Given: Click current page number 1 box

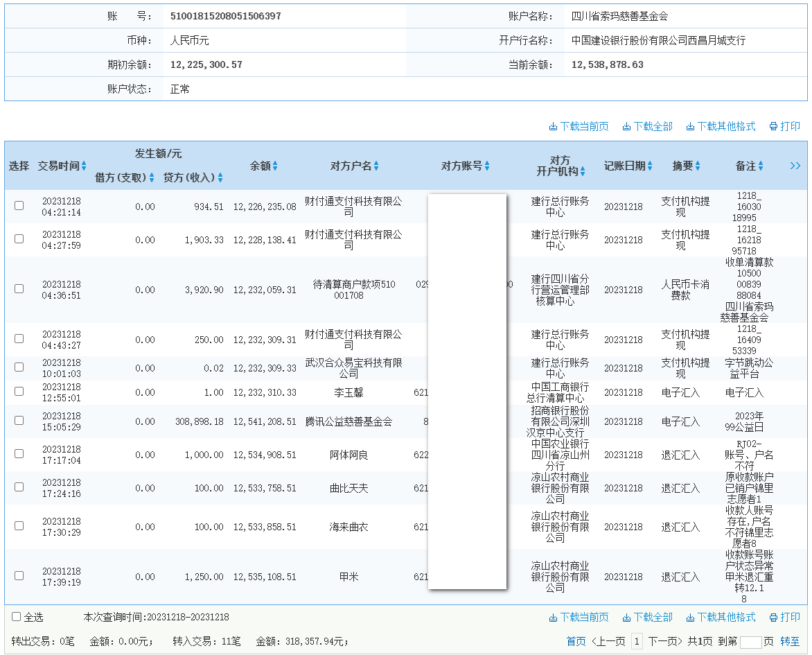Looking at the screenshot, I should pos(637,642).
